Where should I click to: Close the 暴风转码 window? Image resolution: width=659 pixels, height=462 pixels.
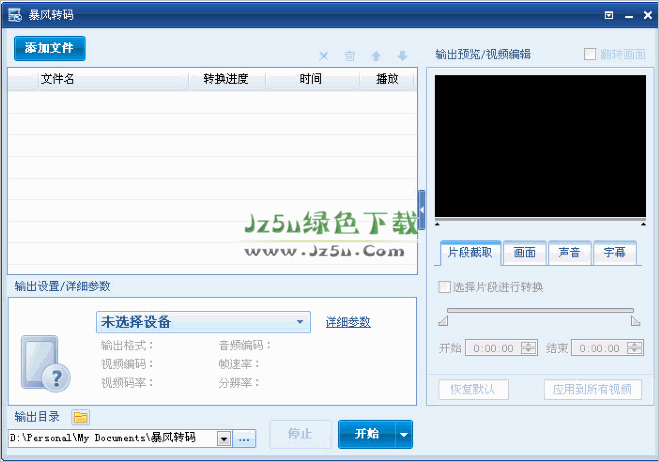pos(648,15)
